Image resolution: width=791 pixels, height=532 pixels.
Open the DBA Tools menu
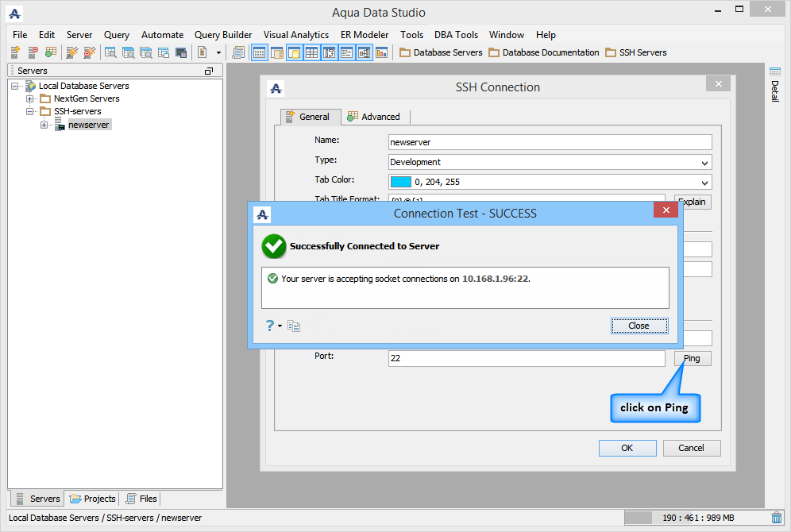(x=456, y=35)
